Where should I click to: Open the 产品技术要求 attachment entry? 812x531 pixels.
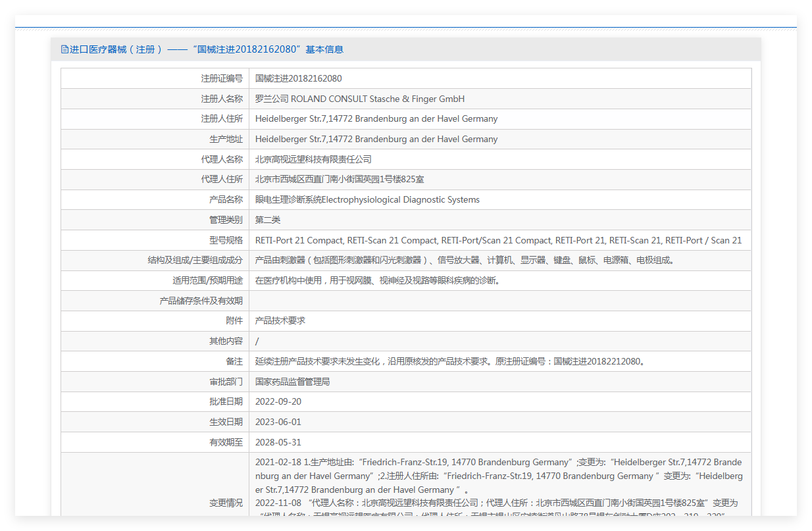point(280,321)
